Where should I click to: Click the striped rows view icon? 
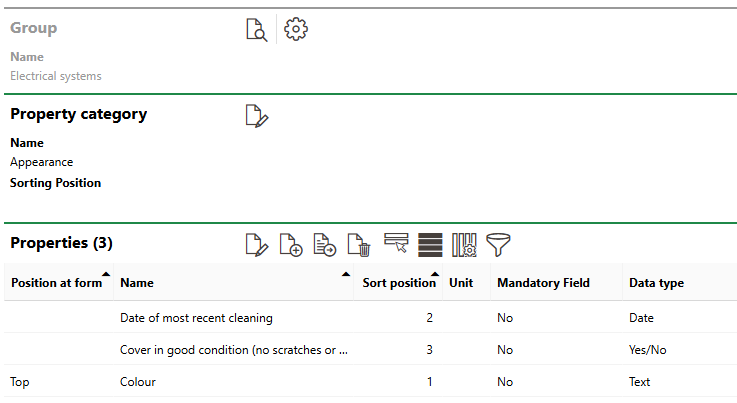[430, 244]
